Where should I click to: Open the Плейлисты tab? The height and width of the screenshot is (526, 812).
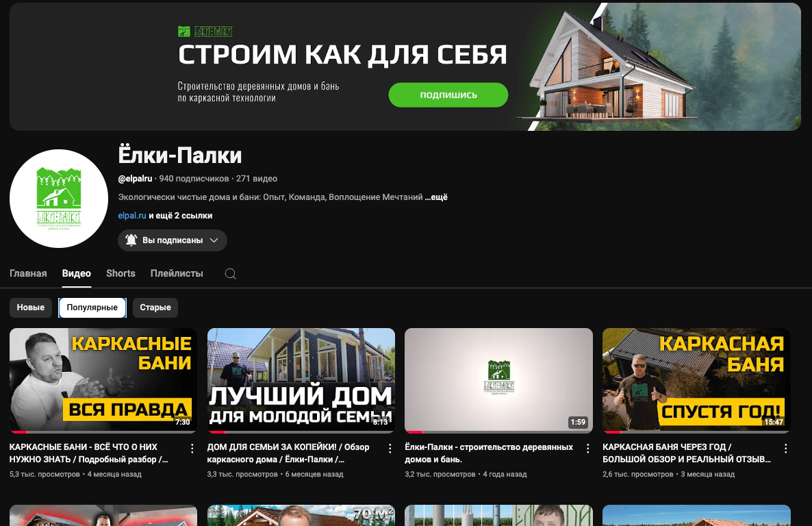point(175,273)
